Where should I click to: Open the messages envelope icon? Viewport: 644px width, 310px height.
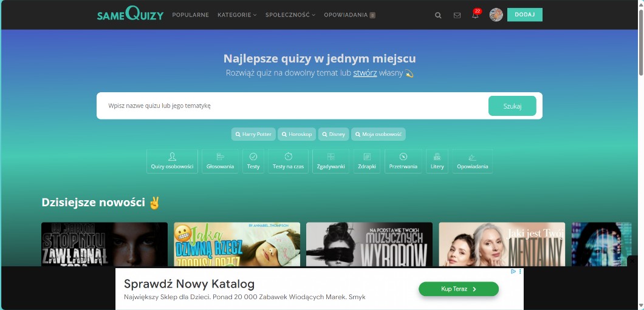457,15
